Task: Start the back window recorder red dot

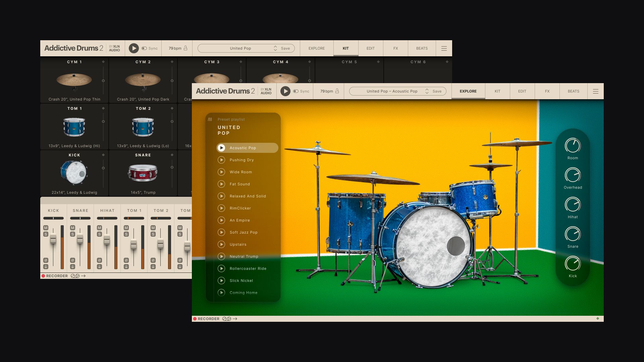Action: click(x=43, y=276)
